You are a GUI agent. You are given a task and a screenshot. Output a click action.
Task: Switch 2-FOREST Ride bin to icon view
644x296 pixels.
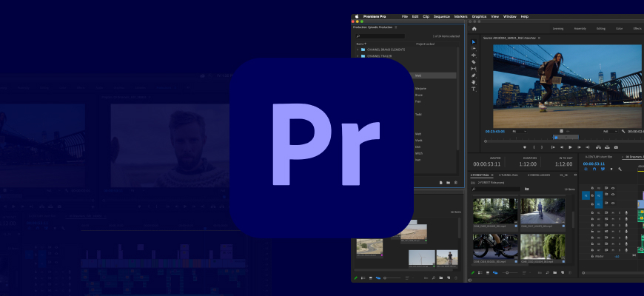point(488,272)
